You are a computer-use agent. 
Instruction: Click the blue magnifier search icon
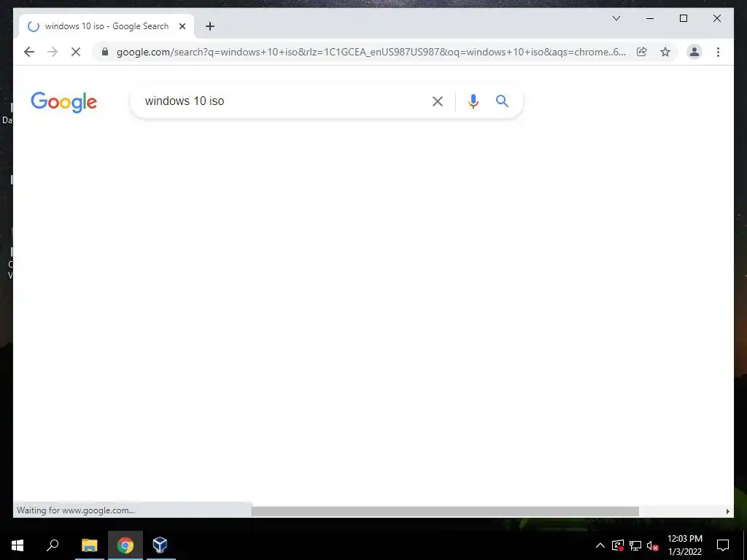click(502, 101)
